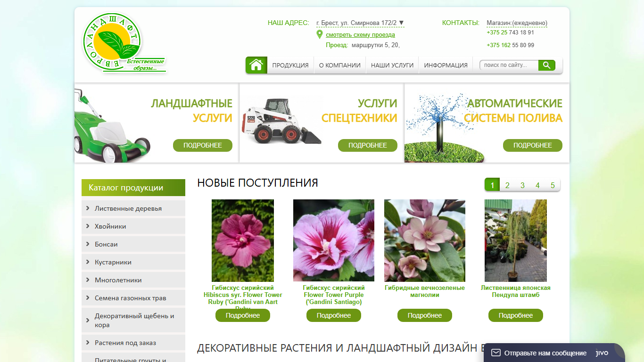Click Подробнее under Автоматические системы полива
Screen dimensions: 644x362
533,145
